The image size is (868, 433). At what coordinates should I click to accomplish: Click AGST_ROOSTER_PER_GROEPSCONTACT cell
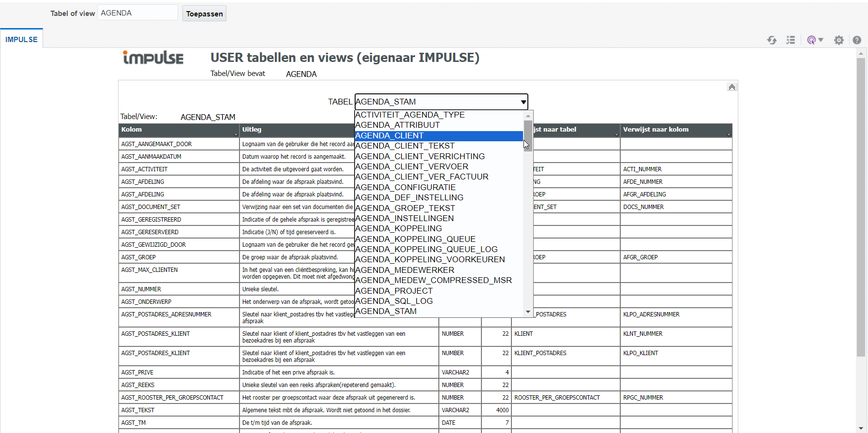click(179, 398)
